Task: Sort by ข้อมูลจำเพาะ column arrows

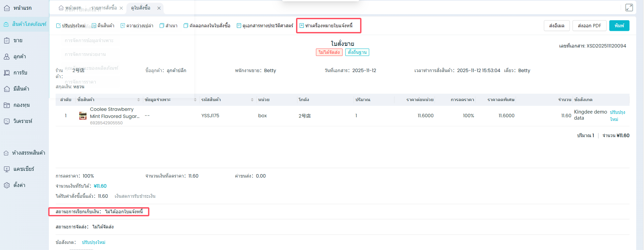Action: coord(195,100)
